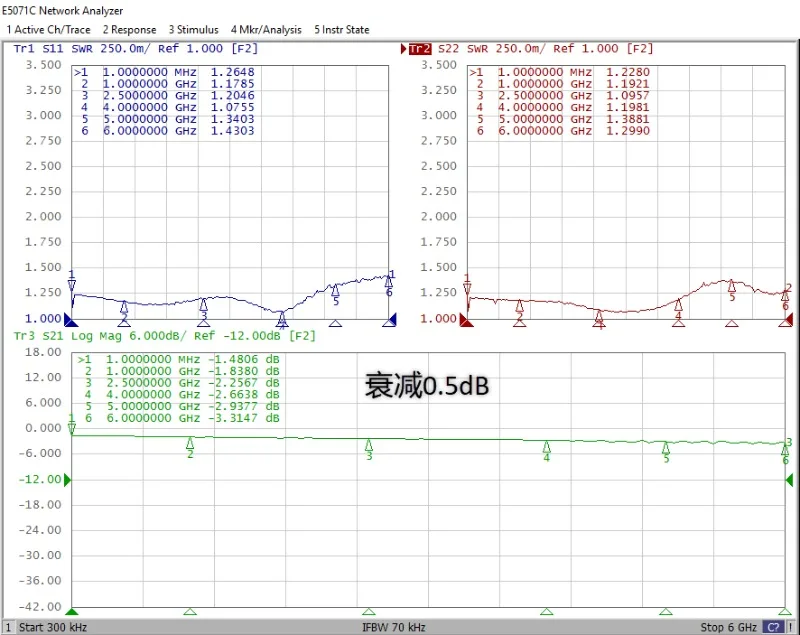The height and width of the screenshot is (635, 800).
Task: Click the C? correction status indicator
Action: point(773,627)
